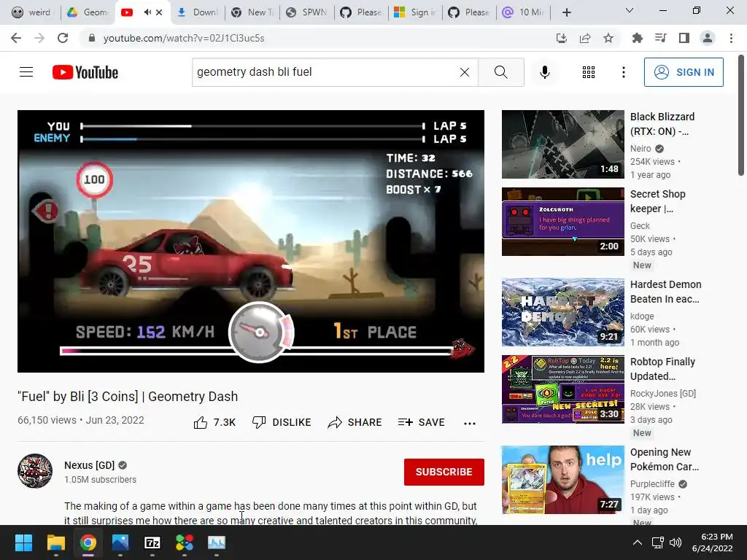Switch to the Downl tab
The width and height of the screenshot is (747, 560).
197,12
